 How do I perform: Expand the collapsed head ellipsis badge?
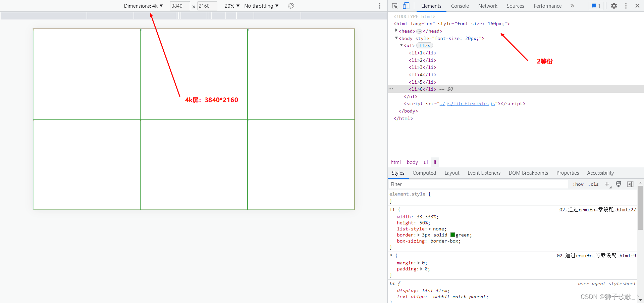(419, 31)
